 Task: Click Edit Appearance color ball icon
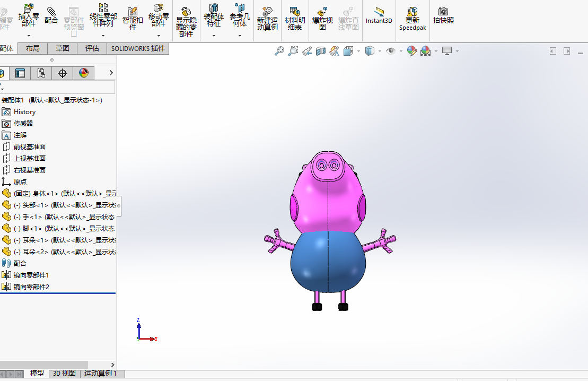412,51
